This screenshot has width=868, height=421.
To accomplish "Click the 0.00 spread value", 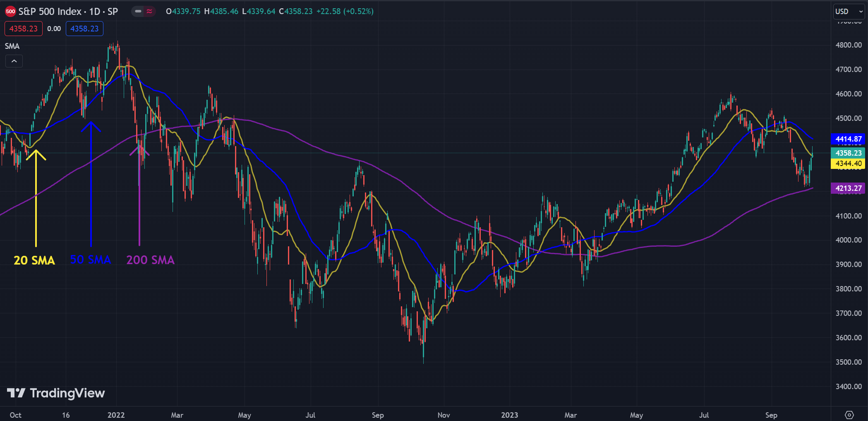I will click(54, 29).
